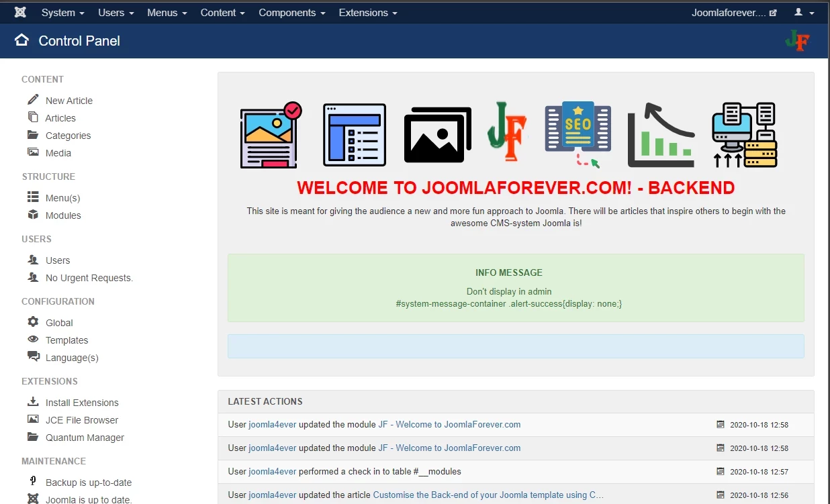
Task: Click the empty blue alert box
Action: coord(516,346)
